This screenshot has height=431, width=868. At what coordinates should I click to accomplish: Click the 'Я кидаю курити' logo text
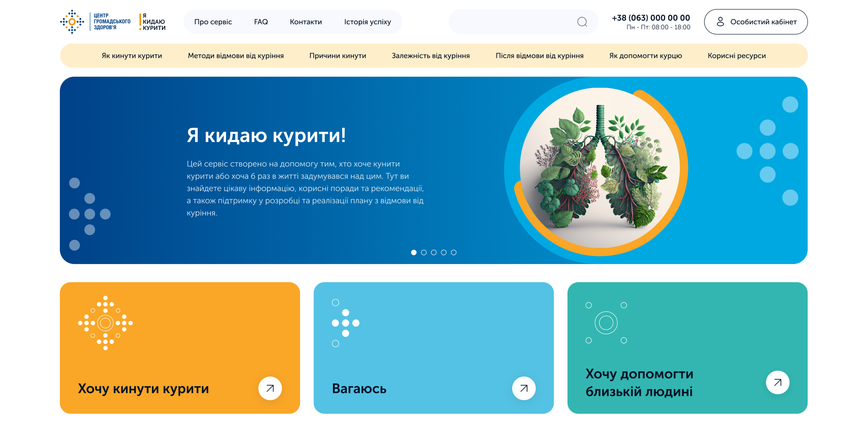pyautogui.click(x=153, y=22)
